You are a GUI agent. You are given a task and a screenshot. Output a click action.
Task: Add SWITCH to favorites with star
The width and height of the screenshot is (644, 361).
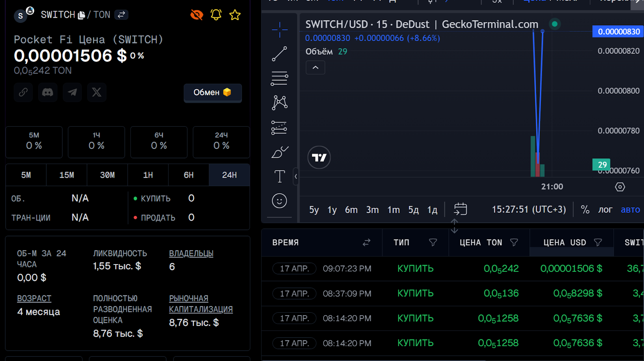(x=235, y=15)
